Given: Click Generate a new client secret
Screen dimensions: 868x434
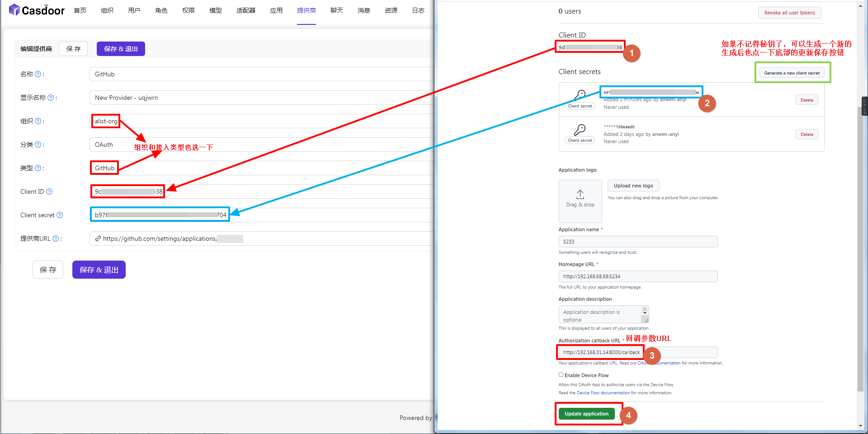Looking at the screenshot, I should pyautogui.click(x=792, y=73).
